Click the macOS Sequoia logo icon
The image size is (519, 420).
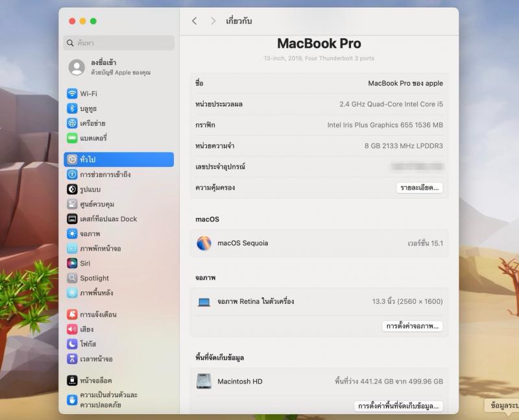coord(204,243)
